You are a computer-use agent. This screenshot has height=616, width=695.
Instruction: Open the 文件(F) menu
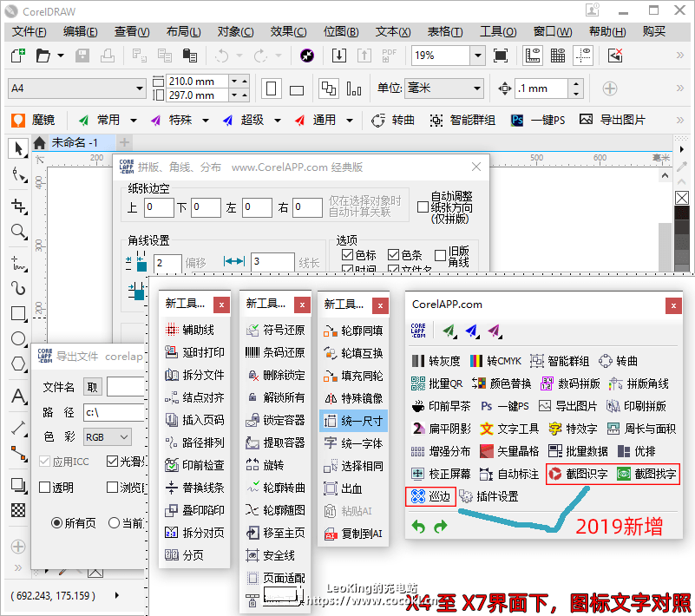(x=29, y=31)
